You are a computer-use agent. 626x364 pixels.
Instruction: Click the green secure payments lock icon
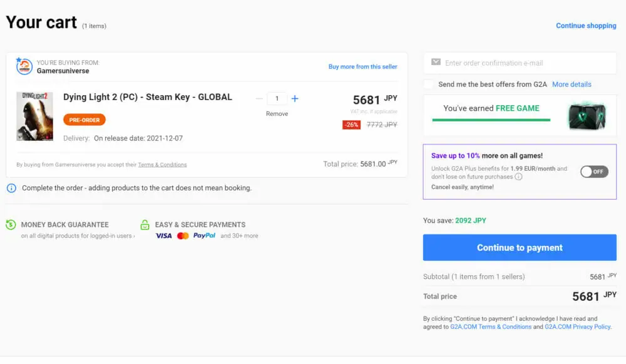pos(145,225)
